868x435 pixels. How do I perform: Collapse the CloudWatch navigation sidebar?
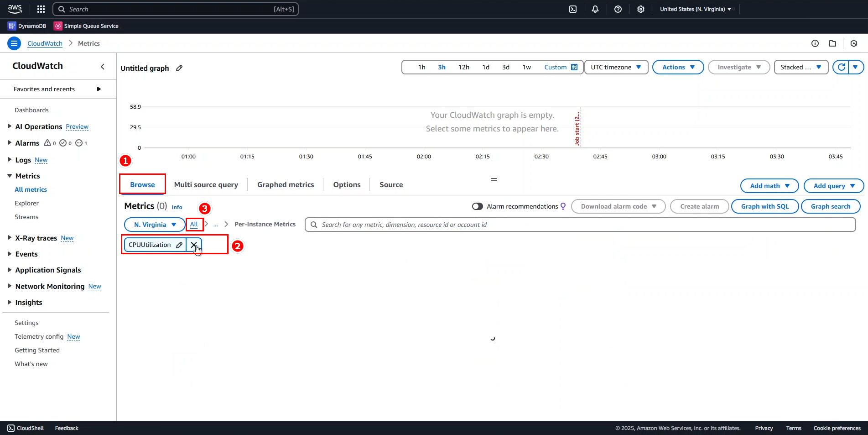(103, 67)
